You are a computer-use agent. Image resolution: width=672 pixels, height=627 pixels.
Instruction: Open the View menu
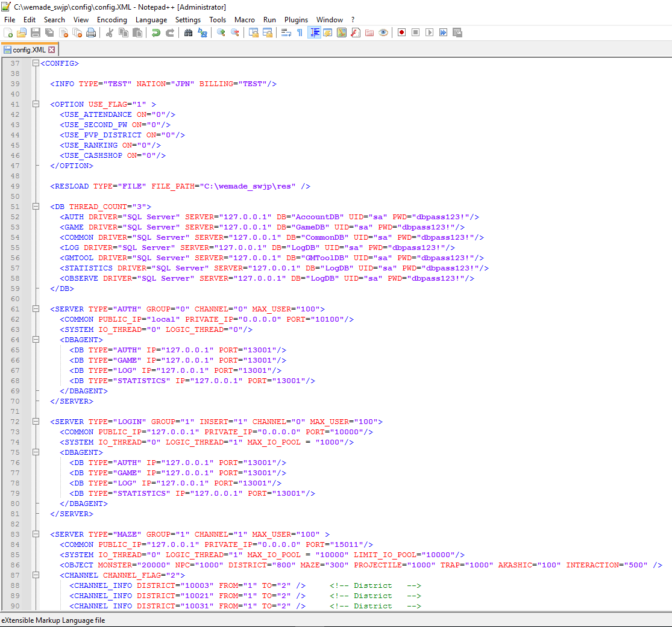tap(81, 20)
